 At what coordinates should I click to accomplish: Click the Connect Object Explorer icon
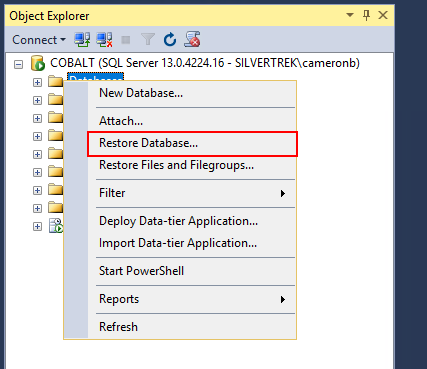point(82,40)
